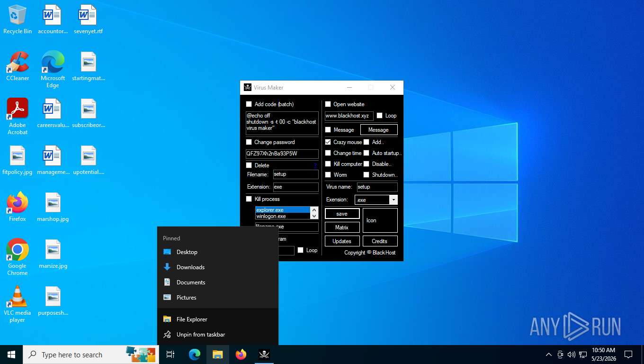Open the network icon in system tray

[x=583, y=355]
